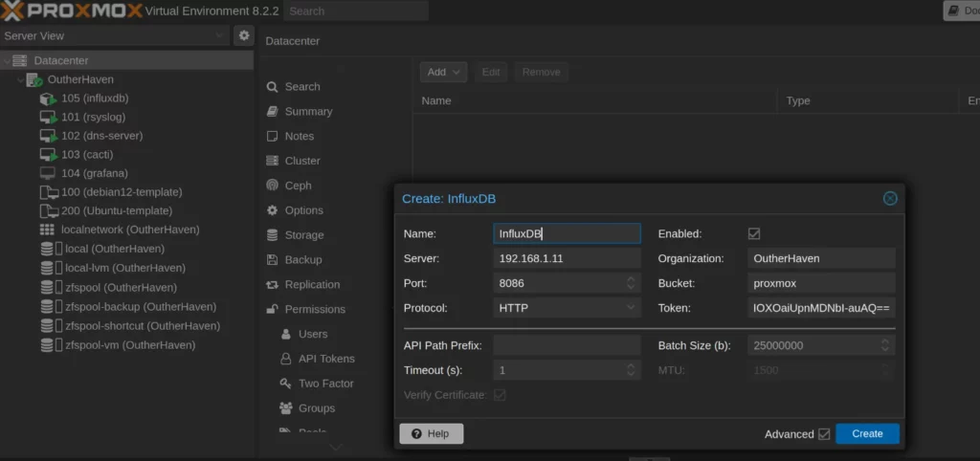Click the Summary book icon
The height and width of the screenshot is (461, 980).
(x=272, y=111)
